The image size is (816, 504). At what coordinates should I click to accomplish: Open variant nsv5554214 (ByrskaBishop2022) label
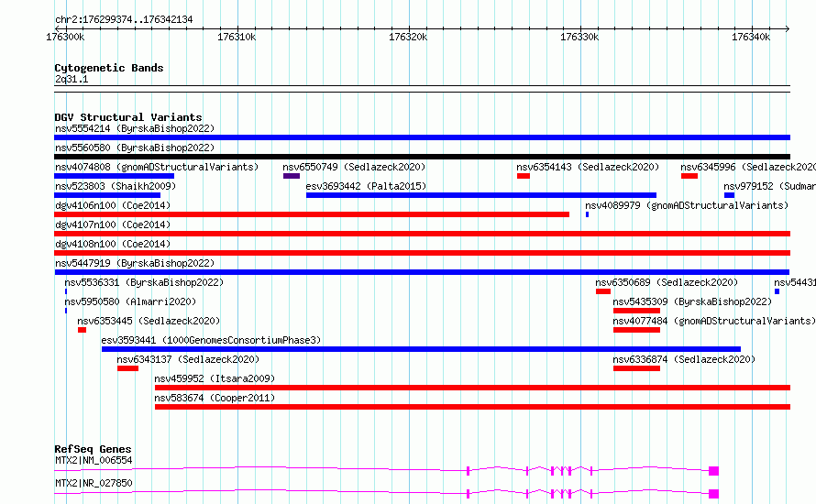[x=135, y=128]
